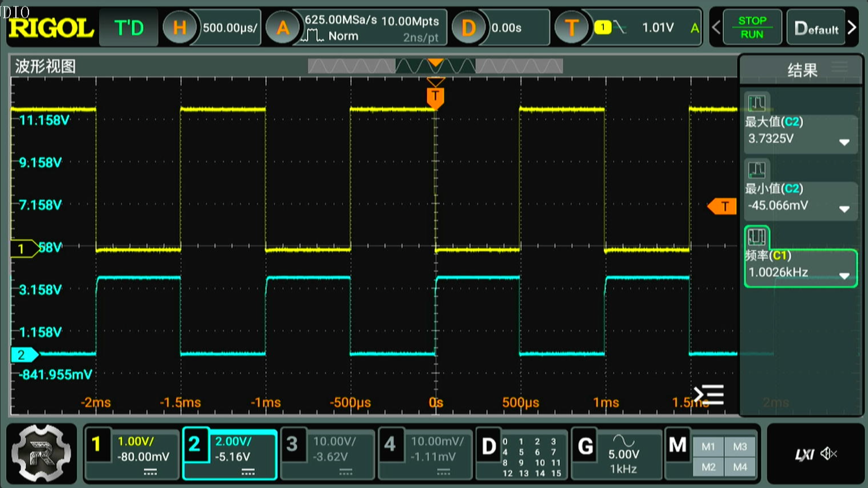Enable channel 4 display
The image size is (868, 488).
point(390,444)
